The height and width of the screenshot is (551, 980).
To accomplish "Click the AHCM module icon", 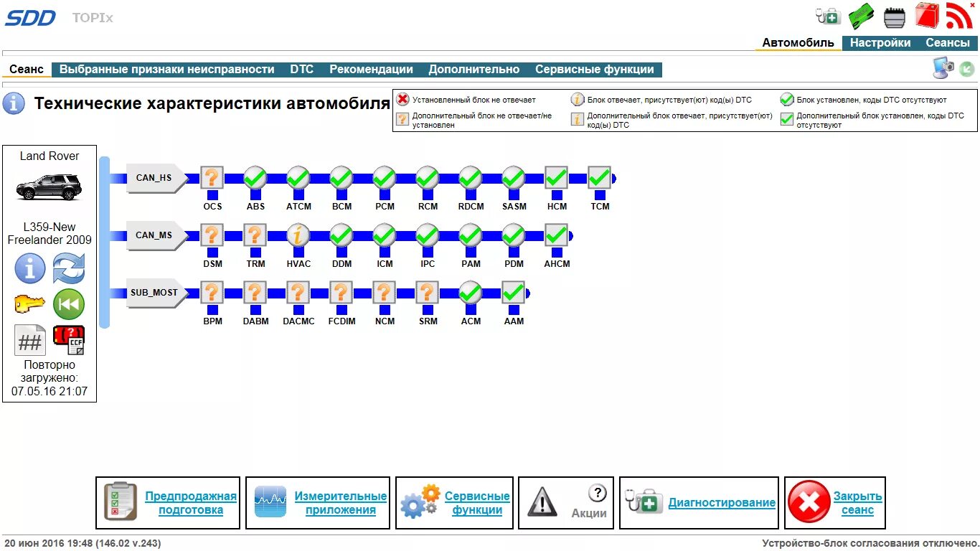I will tap(557, 235).
